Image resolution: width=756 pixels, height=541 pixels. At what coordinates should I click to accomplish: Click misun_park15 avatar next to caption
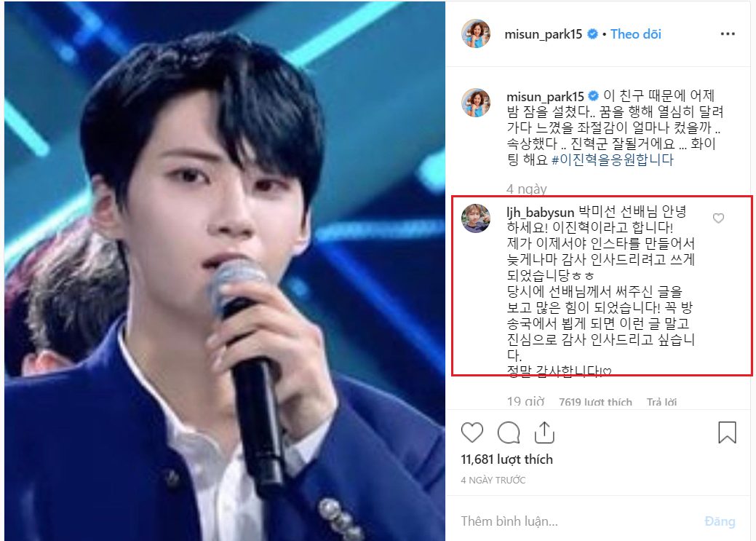click(476, 103)
